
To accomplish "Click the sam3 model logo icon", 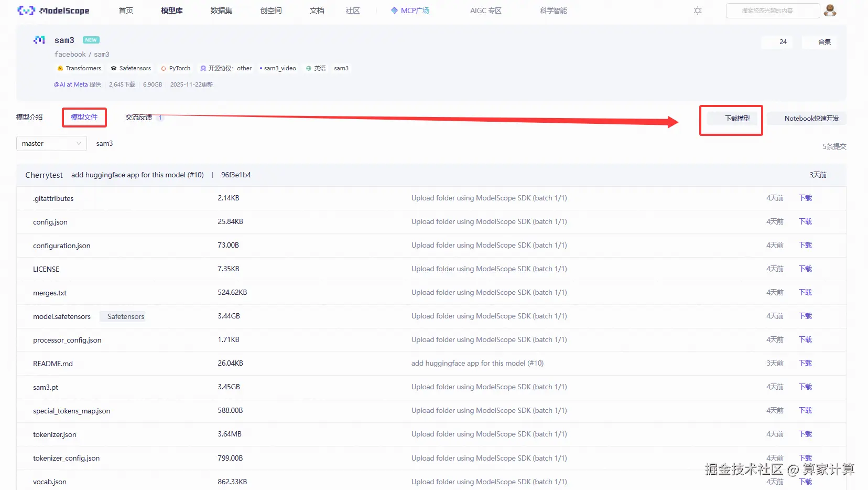I will click(39, 40).
